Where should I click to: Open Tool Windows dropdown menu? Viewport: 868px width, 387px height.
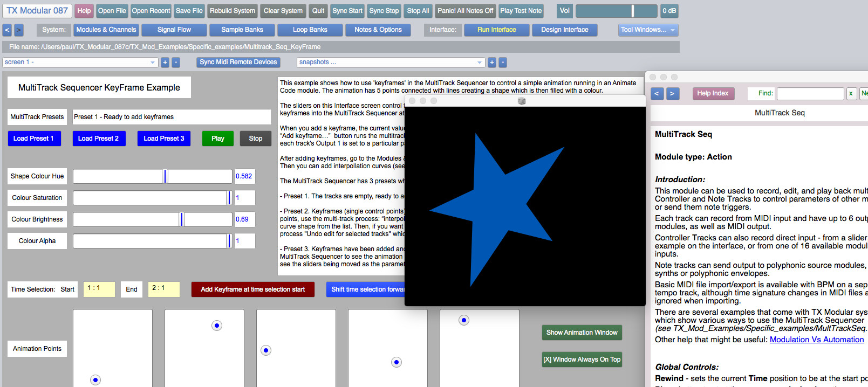[648, 30]
